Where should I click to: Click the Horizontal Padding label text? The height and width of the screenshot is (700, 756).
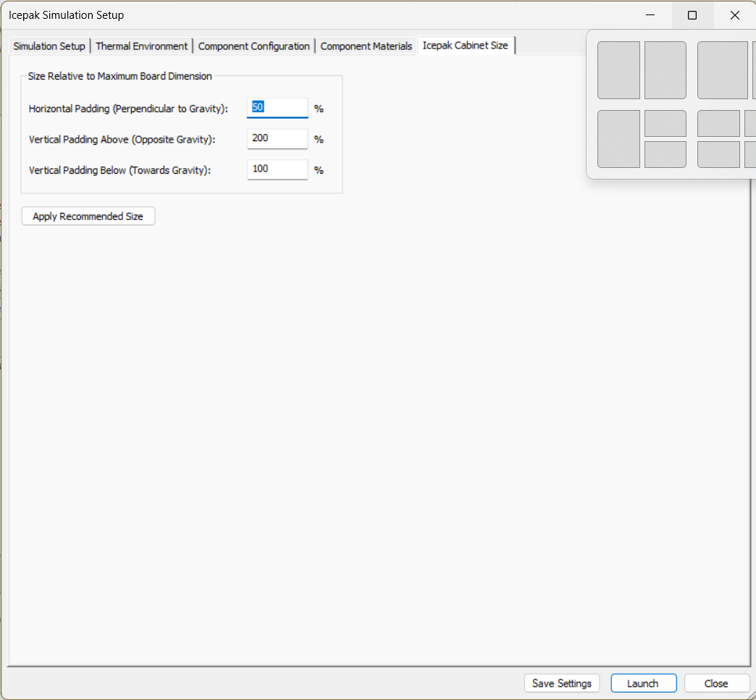click(x=128, y=109)
